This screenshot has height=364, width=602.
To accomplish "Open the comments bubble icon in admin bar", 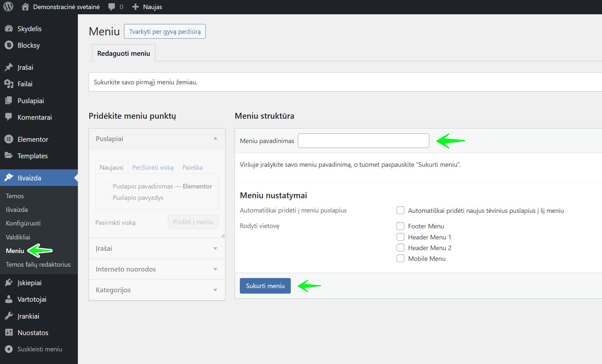I will [x=112, y=7].
